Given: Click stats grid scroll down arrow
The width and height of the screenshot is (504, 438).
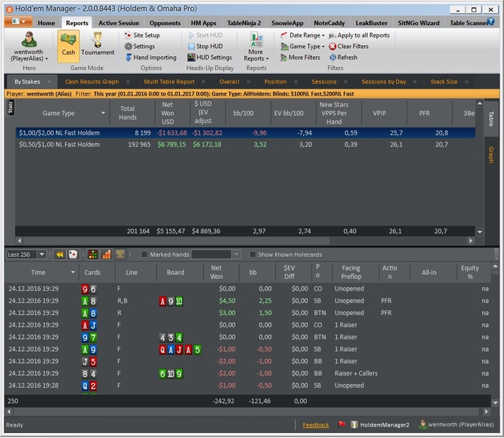Looking at the screenshot, I should coord(480,232).
